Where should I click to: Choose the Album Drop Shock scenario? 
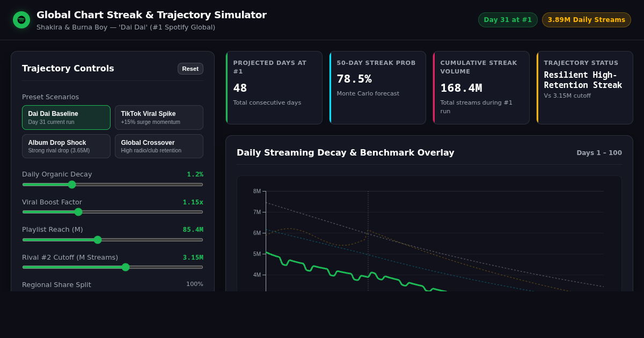pos(66,146)
